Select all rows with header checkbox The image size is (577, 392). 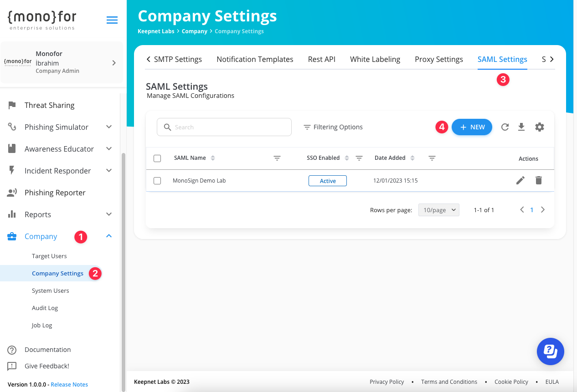157,158
